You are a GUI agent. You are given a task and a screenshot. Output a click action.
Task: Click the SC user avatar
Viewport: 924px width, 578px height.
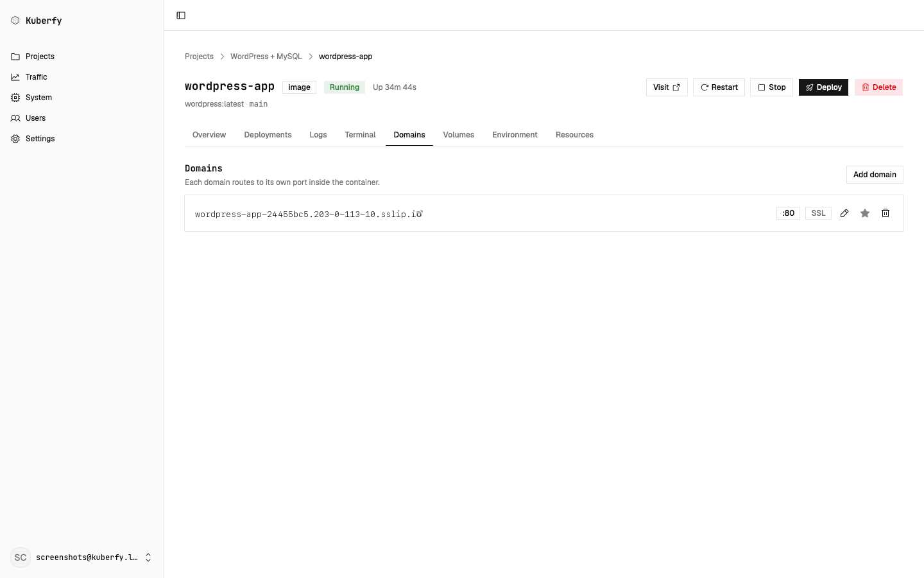click(21, 557)
